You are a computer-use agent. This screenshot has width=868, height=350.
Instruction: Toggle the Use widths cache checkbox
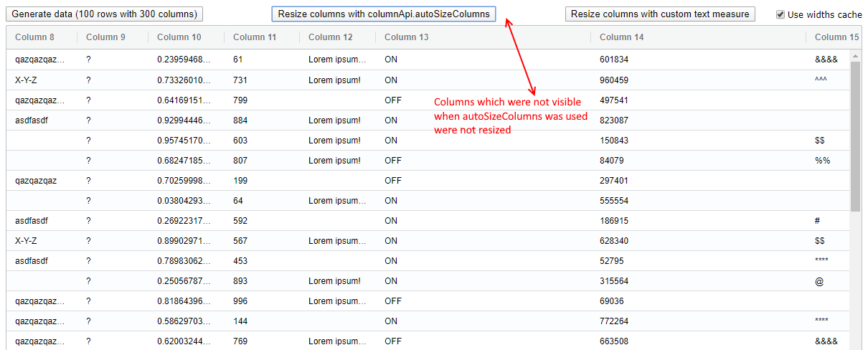(780, 14)
